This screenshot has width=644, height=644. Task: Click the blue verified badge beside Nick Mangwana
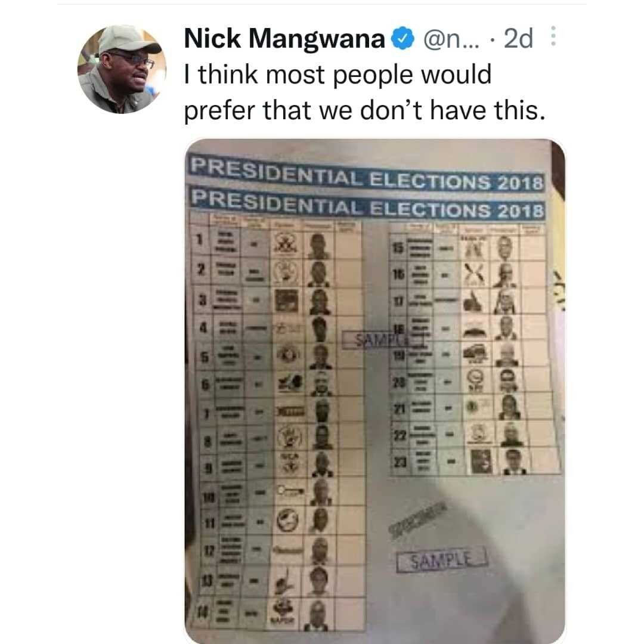[x=402, y=39]
